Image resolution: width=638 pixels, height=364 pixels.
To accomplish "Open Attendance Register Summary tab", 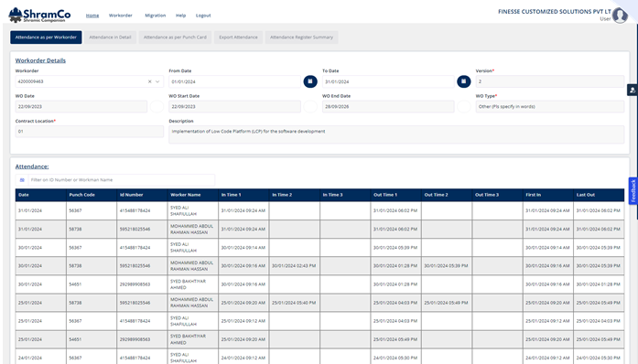I will 301,37.
